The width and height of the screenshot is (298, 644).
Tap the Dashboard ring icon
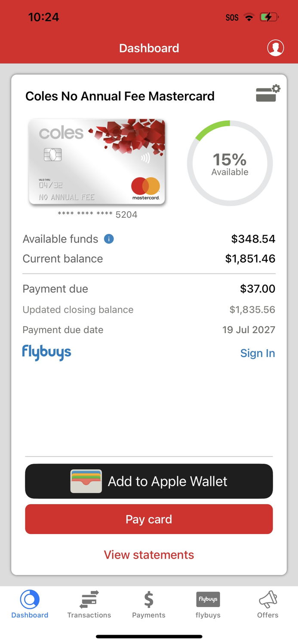(29, 599)
